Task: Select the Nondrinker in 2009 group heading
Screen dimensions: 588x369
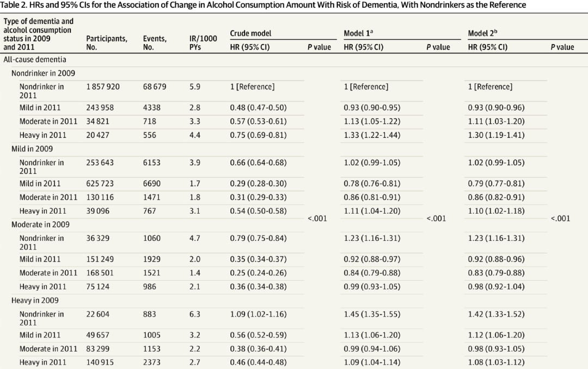Action: [43, 73]
